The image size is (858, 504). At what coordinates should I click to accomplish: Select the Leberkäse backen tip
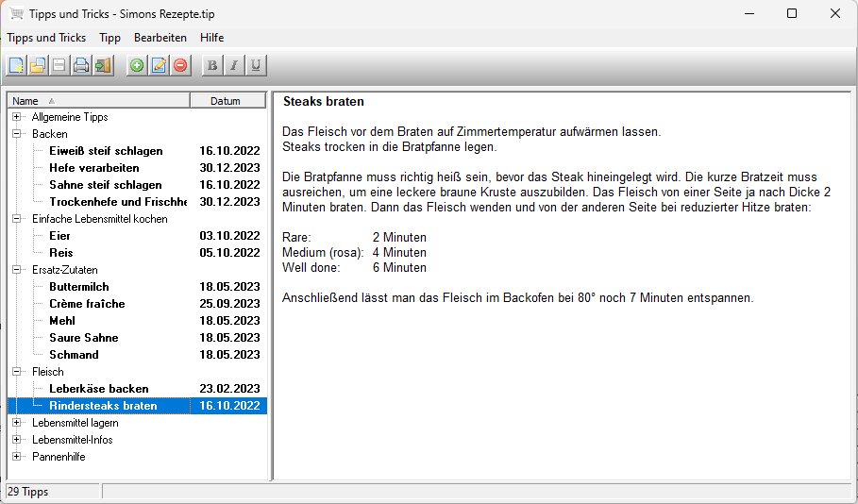98,389
